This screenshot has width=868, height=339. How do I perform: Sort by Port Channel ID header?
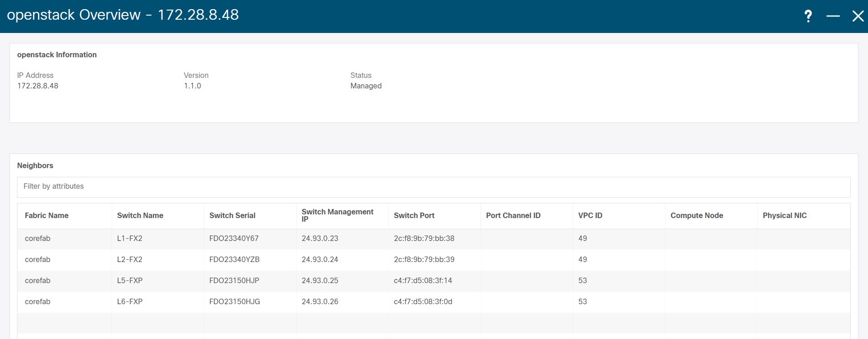tap(513, 216)
